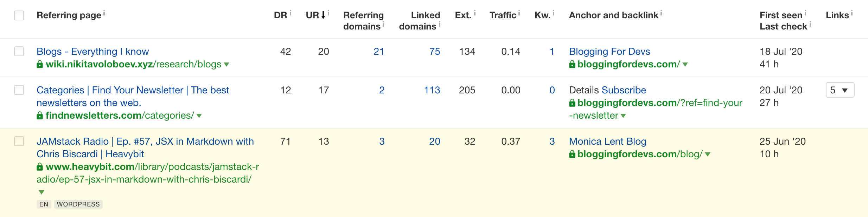The width and height of the screenshot is (868, 217).
Task: Click info icon next to Anchor and backlink
Action: point(661,13)
